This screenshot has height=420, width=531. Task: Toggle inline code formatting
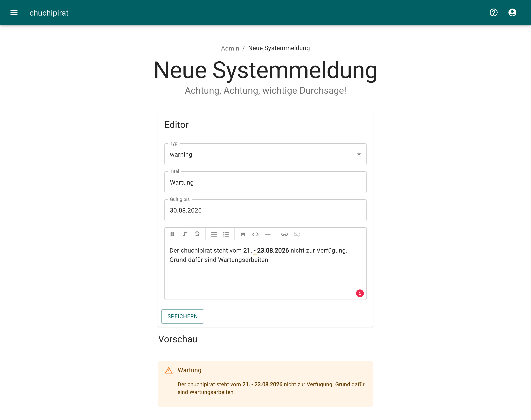[x=255, y=234]
